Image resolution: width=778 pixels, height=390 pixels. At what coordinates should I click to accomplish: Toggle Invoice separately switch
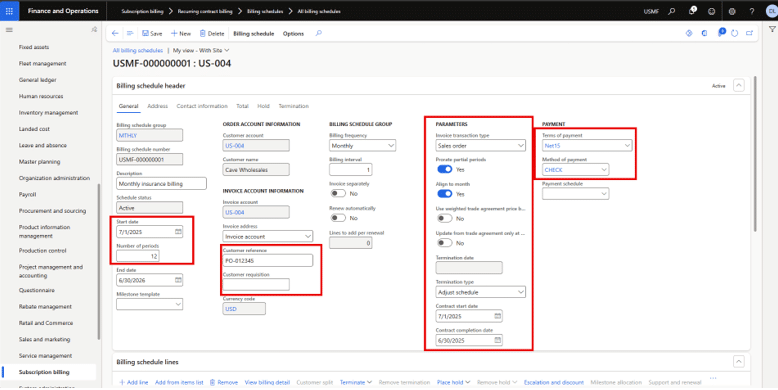338,194
